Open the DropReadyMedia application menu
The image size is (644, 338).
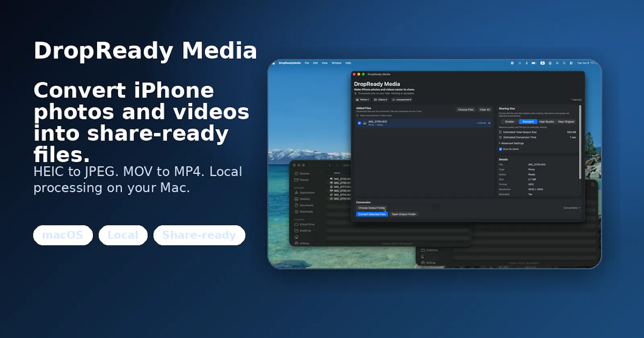pyautogui.click(x=289, y=63)
